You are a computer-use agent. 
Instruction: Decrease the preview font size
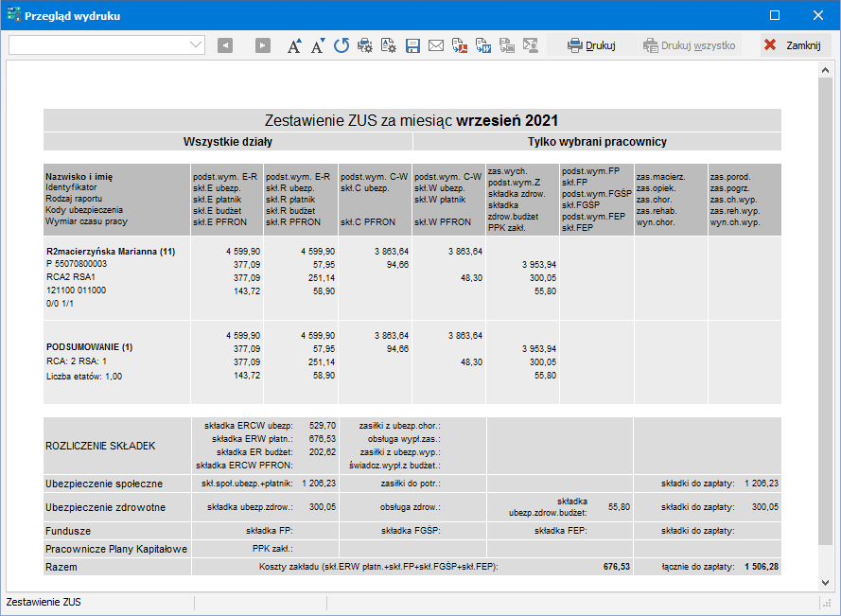[x=318, y=45]
